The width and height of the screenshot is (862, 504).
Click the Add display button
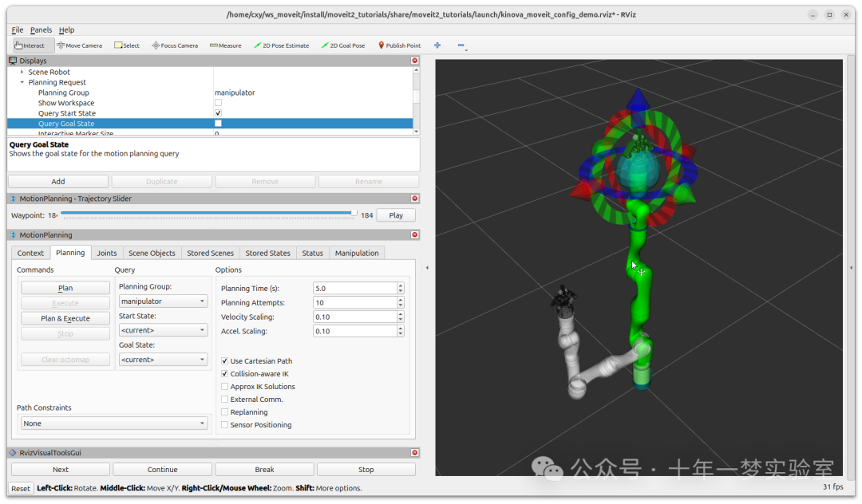pyautogui.click(x=58, y=181)
